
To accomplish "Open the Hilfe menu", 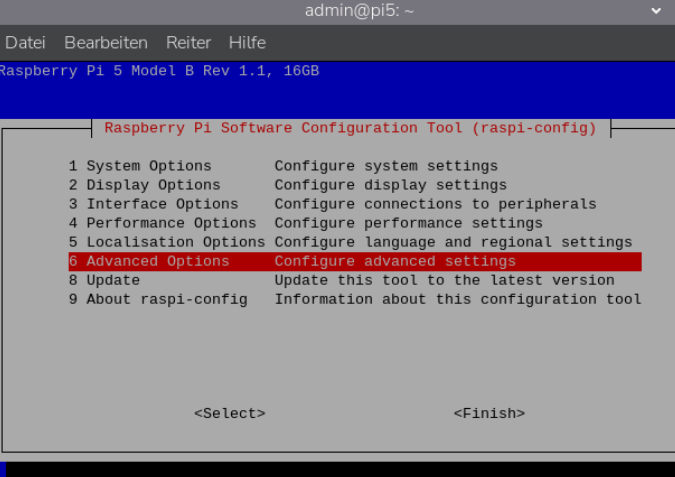I will tap(247, 43).
